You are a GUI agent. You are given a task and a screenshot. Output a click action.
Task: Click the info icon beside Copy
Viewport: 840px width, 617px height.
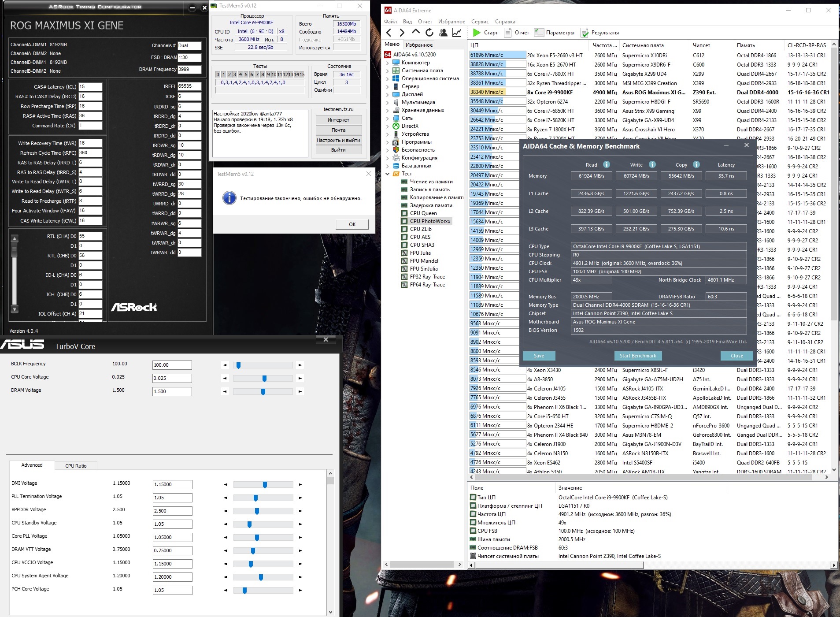(696, 164)
